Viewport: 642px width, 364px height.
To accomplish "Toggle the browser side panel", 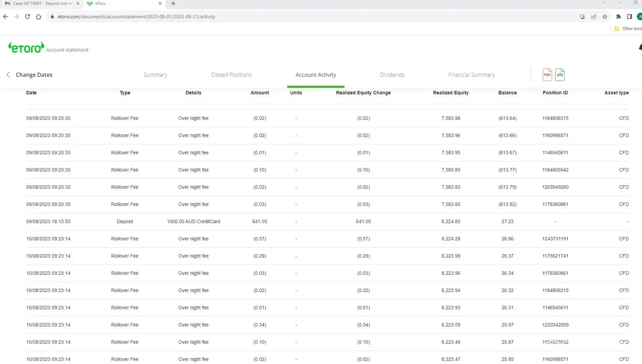I will coord(629,16).
